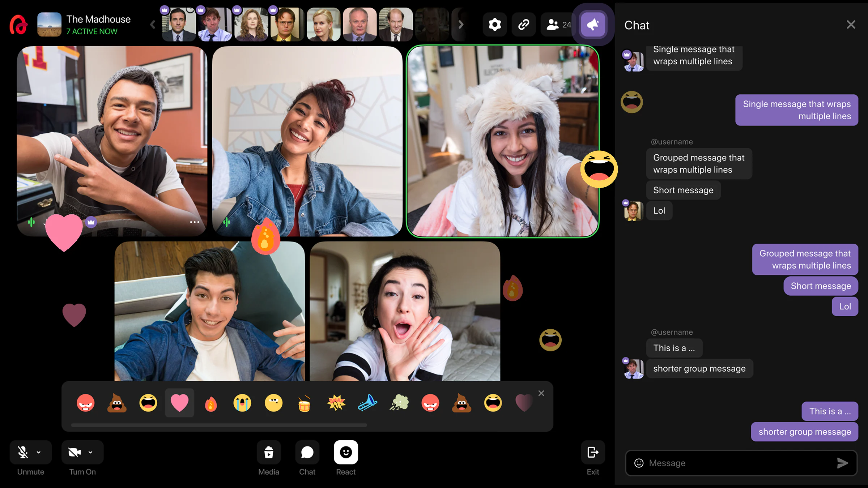Click the Exit room button
The height and width of the screenshot is (488, 868).
click(x=593, y=452)
